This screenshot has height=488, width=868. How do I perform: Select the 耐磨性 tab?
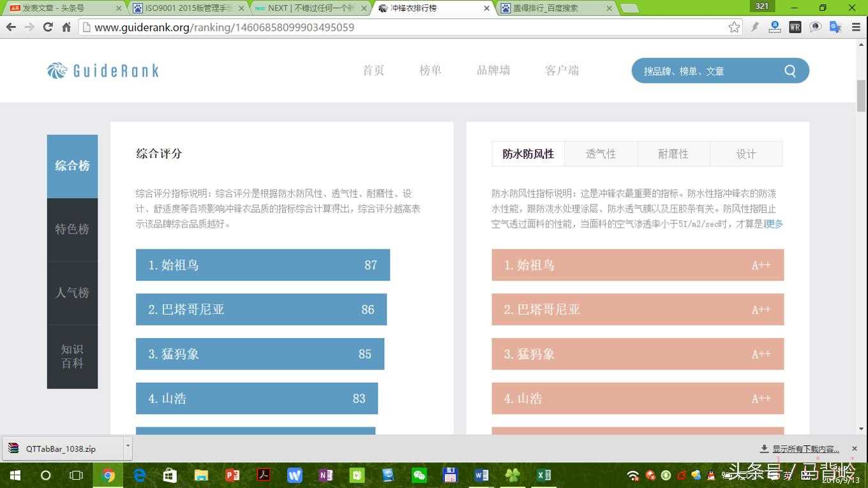pyautogui.click(x=673, y=154)
